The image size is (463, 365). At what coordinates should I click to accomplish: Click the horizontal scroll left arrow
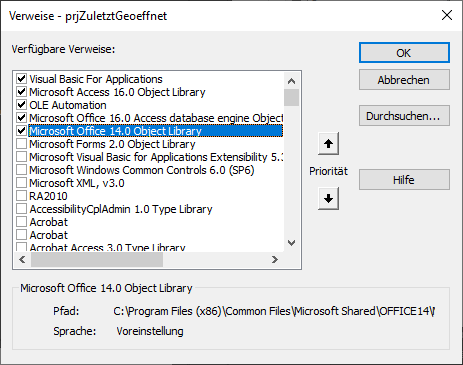point(22,259)
